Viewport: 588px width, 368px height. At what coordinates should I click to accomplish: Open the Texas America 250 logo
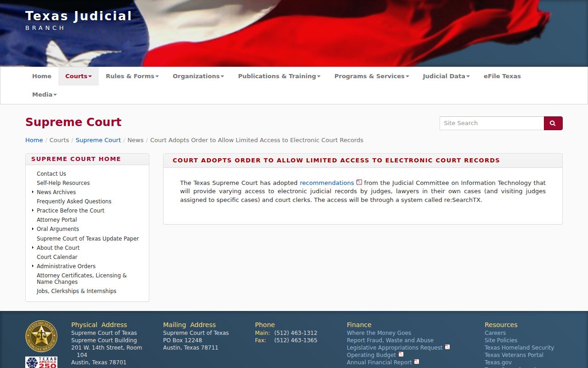41,362
